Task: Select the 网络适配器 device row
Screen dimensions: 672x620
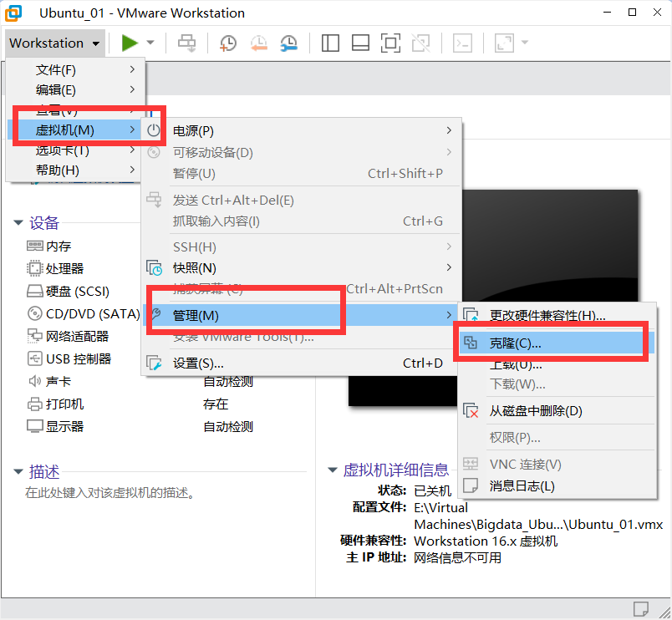Action: tap(68, 337)
